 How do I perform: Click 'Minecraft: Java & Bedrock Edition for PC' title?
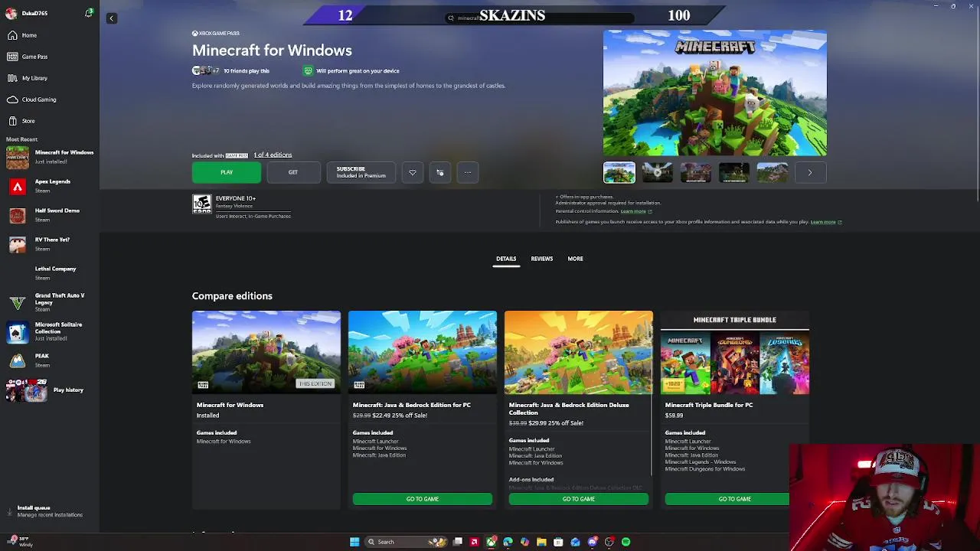[412, 405]
